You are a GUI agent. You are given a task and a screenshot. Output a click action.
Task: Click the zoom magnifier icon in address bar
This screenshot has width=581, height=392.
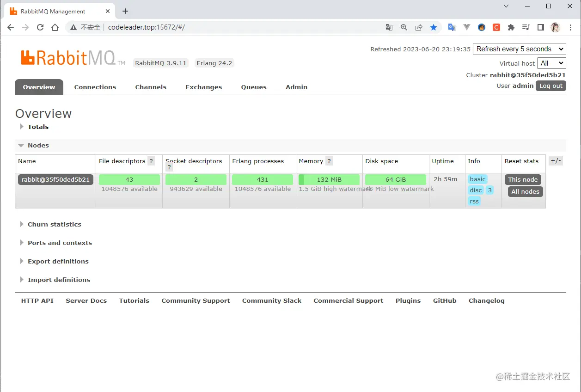click(404, 27)
